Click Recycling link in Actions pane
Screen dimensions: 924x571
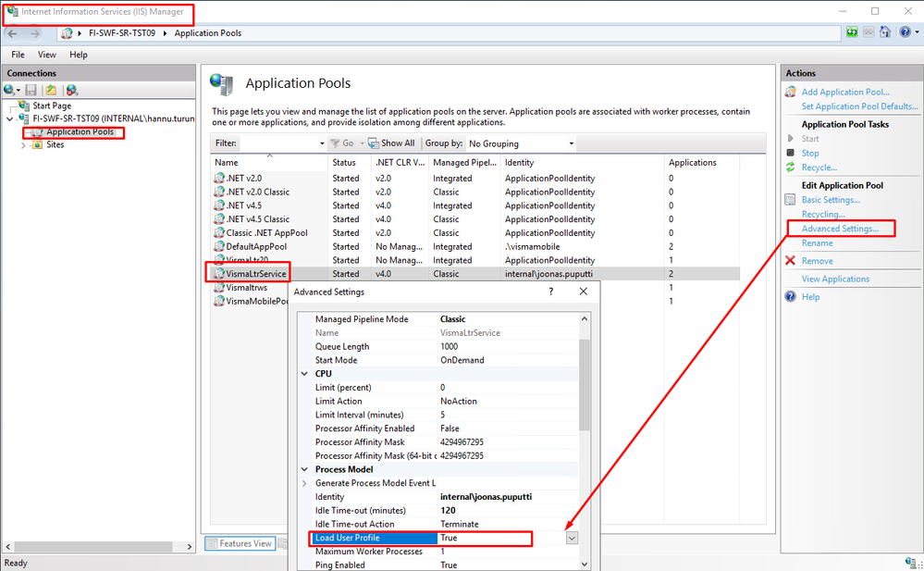(823, 214)
